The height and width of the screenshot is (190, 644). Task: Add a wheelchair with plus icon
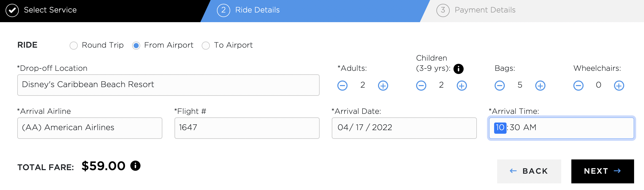point(619,86)
